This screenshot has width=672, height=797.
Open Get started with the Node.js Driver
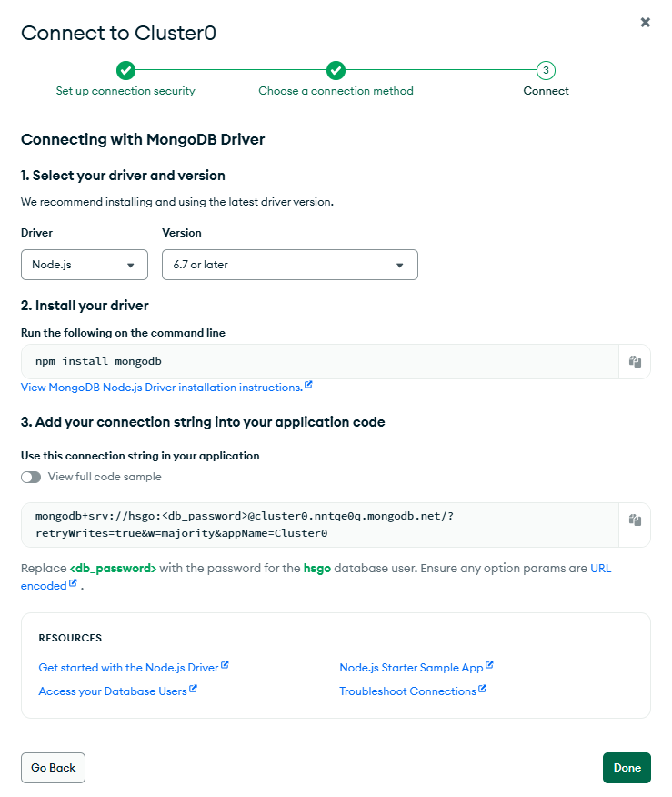[x=128, y=668]
